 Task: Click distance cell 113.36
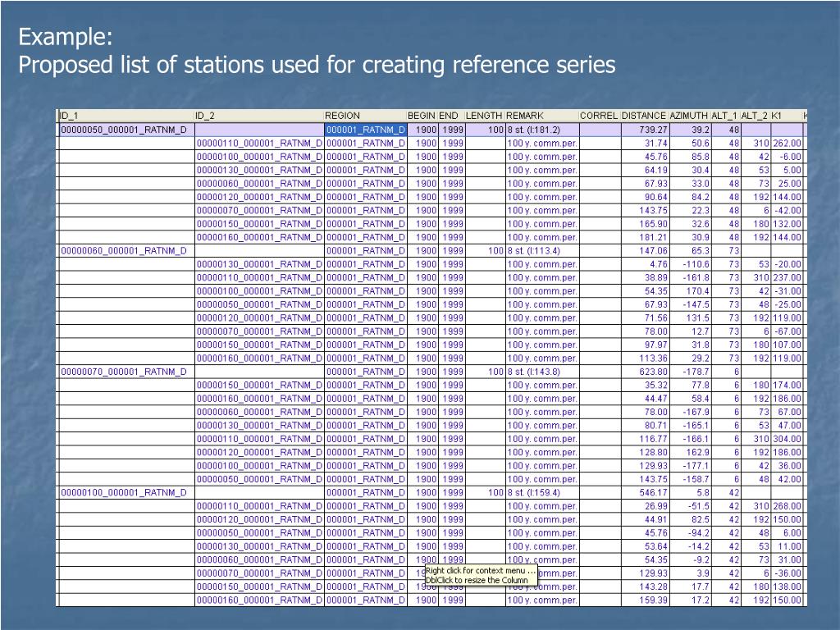645,358
